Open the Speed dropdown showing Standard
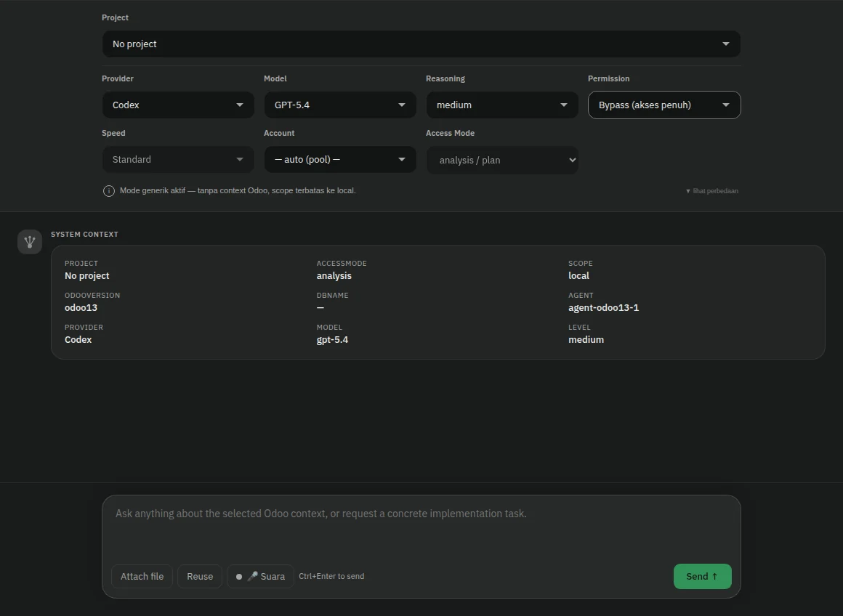Image resolution: width=843 pixels, height=616 pixels. (178, 160)
